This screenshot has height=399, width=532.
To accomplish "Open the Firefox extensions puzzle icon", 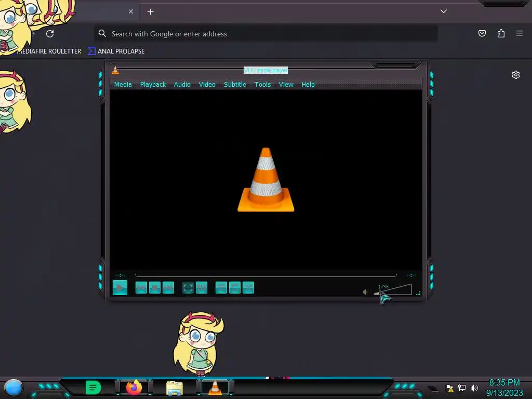I will pyautogui.click(x=501, y=33).
